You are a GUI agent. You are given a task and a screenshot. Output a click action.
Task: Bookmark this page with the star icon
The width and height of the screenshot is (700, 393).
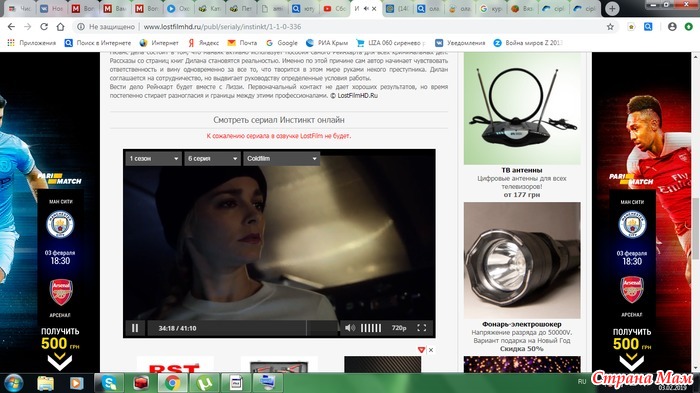(x=610, y=27)
